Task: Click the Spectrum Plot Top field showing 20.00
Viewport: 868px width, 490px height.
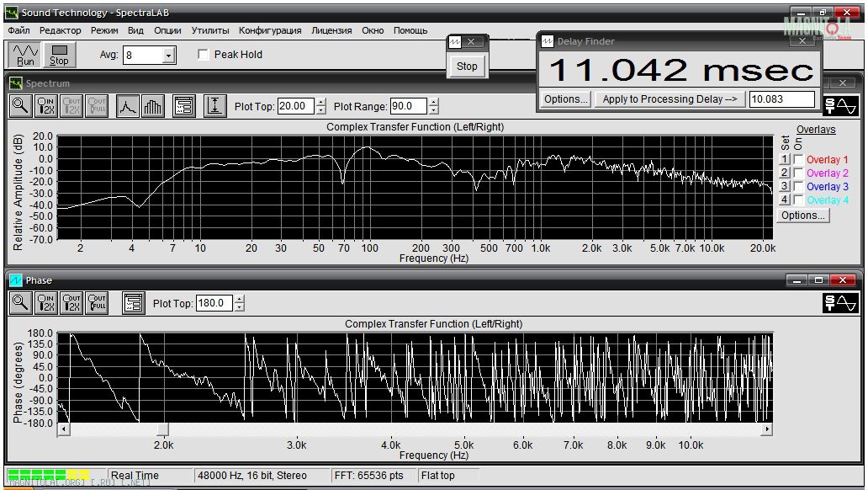Action: tap(296, 106)
